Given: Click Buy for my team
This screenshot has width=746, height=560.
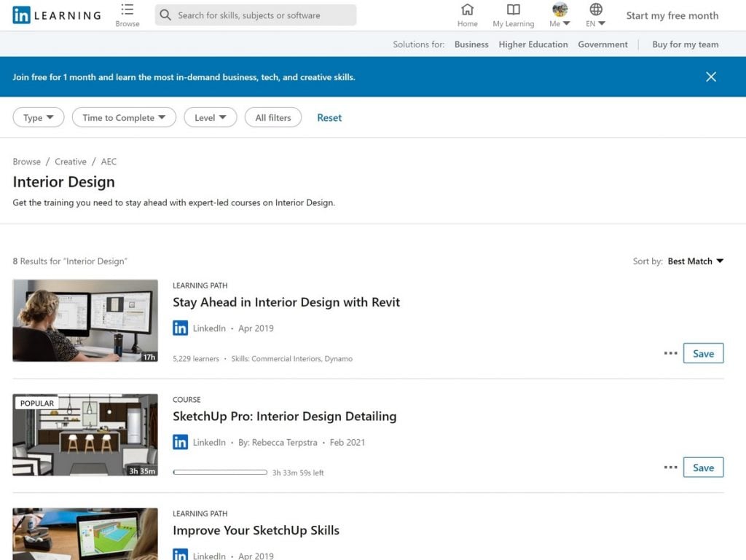Looking at the screenshot, I should pos(685,44).
